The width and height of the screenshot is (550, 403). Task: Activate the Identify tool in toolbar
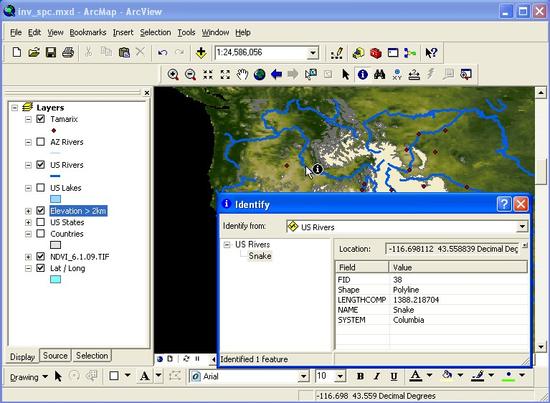tap(362, 74)
